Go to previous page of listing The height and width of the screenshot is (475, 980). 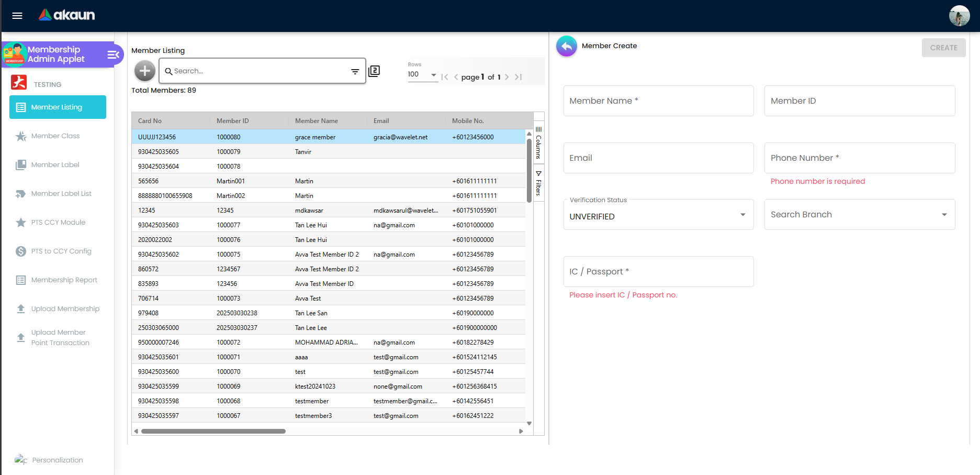pyautogui.click(x=456, y=77)
